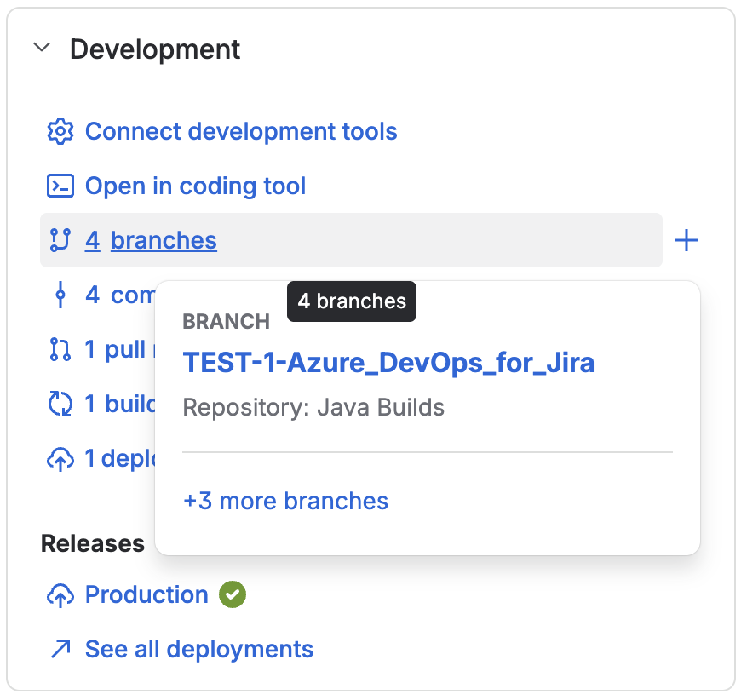Click the branch icon beside 4 branches
741x700 pixels.
pos(60,240)
